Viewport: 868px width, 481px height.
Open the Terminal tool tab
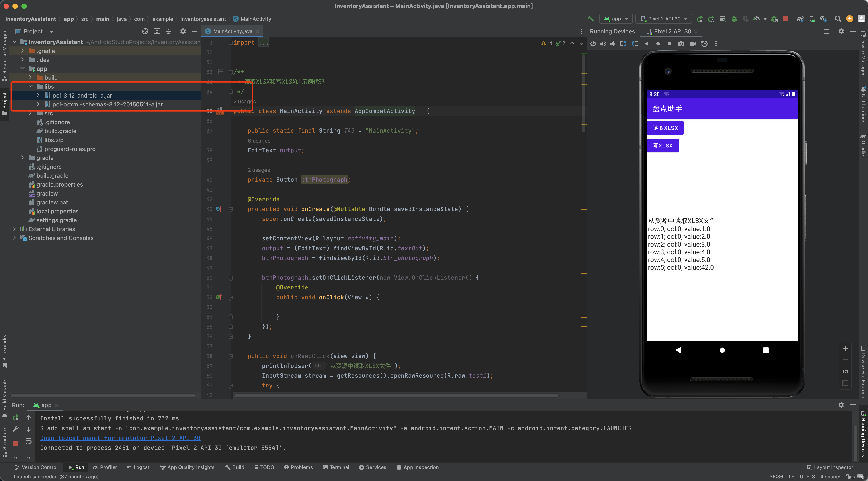coord(336,467)
